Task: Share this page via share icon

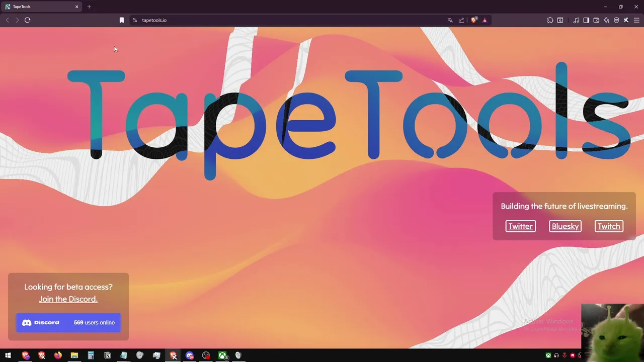Action: coord(461,20)
